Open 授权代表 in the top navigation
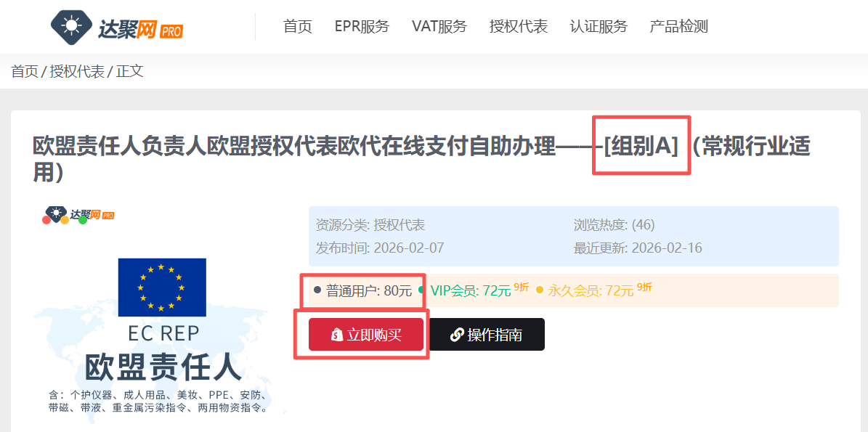 click(x=519, y=26)
